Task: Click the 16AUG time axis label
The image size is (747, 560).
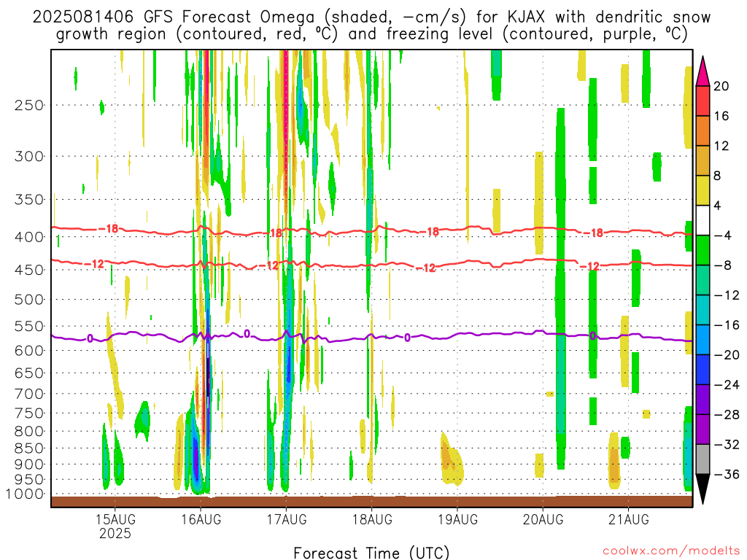Action: click(201, 519)
